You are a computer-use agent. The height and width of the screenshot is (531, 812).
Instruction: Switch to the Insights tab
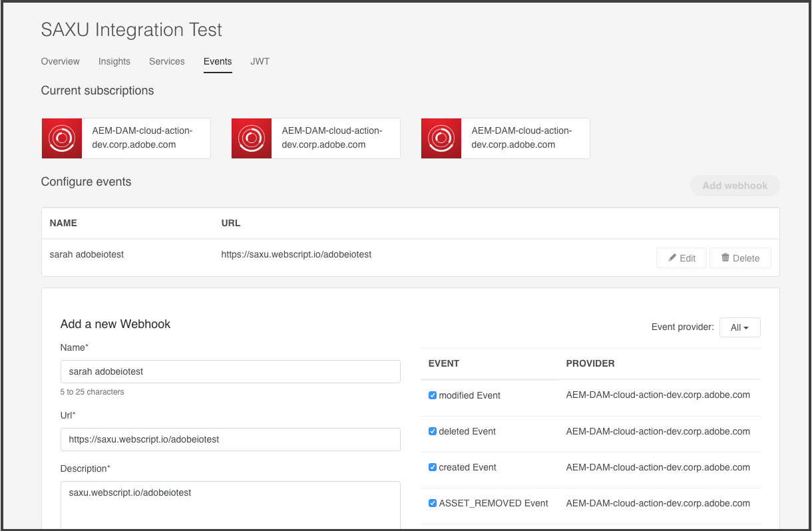114,61
